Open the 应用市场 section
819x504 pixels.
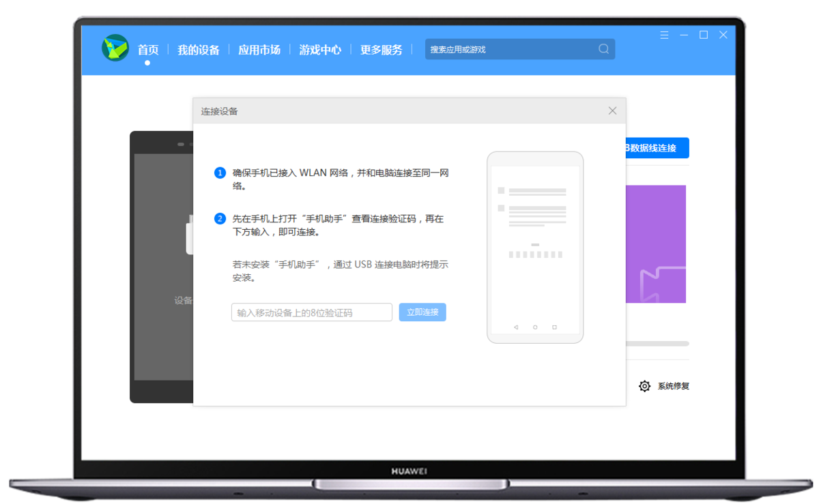[x=259, y=49]
